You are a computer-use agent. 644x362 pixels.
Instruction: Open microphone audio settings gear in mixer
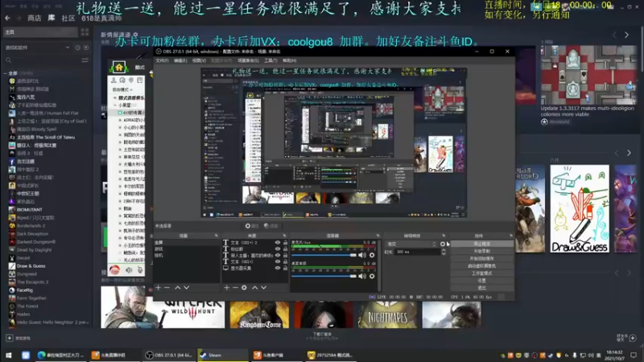point(372,255)
